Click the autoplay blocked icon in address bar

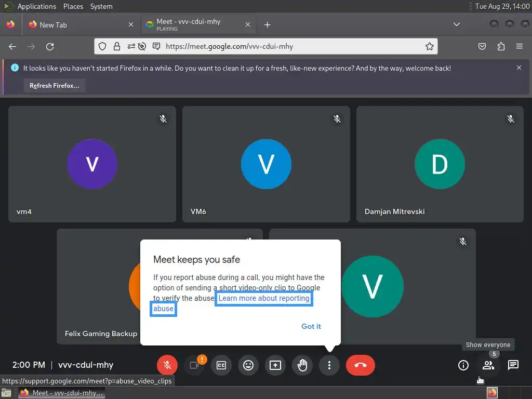click(x=142, y=46)
